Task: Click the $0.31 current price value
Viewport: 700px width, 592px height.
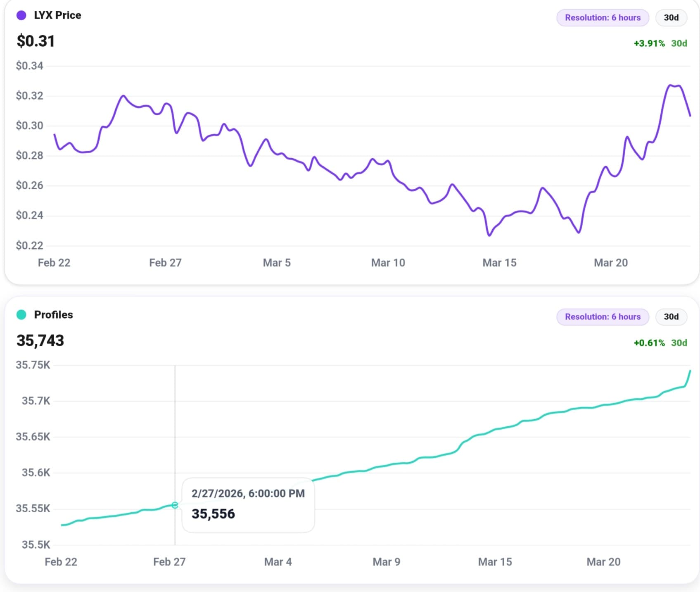Action: pyautogui.click(x=36, y=41)
